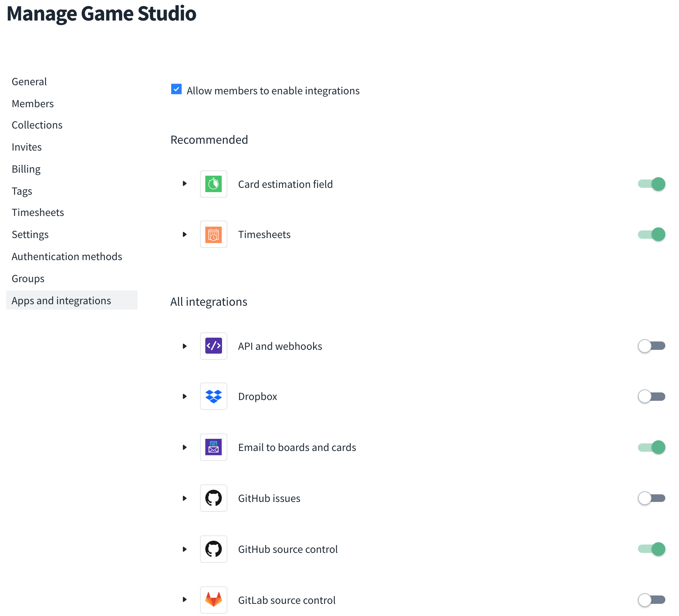This screenshot has height=616, width=679.
Task: Click the Email to boards and cards icon
Action: (213, 447)
